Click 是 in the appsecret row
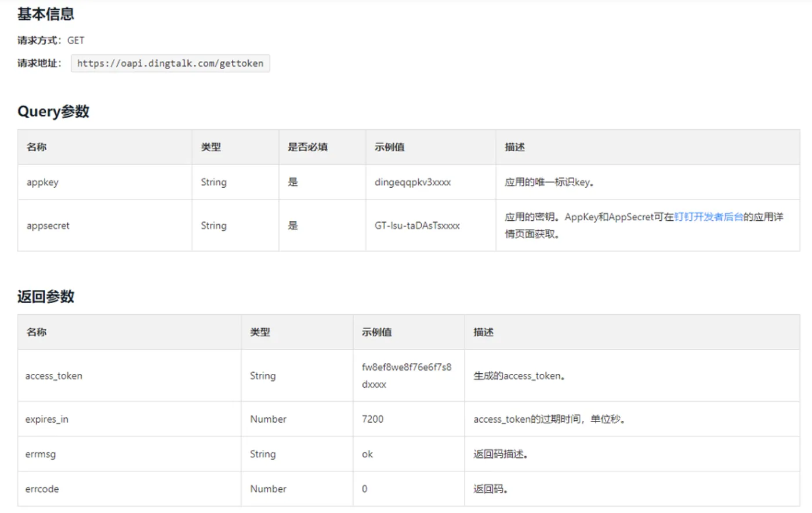Viewport: 812px width, 513px height. (293, 225)
